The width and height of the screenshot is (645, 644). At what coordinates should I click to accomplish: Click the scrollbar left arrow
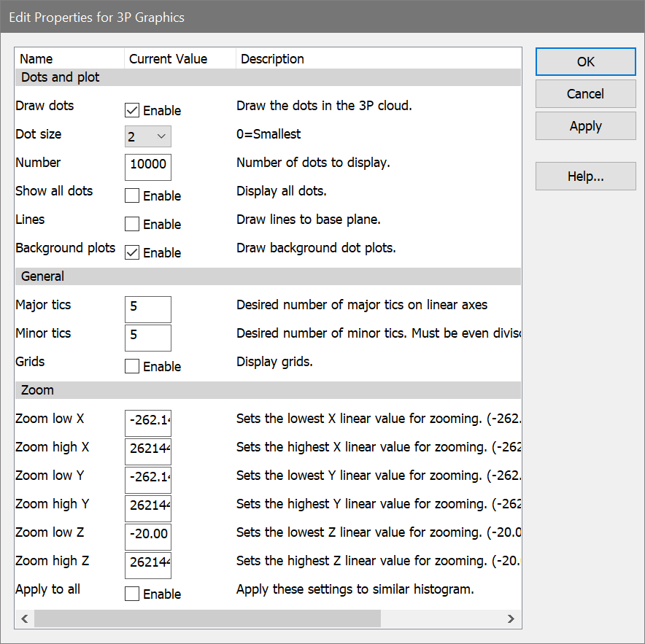pos(24,619)
